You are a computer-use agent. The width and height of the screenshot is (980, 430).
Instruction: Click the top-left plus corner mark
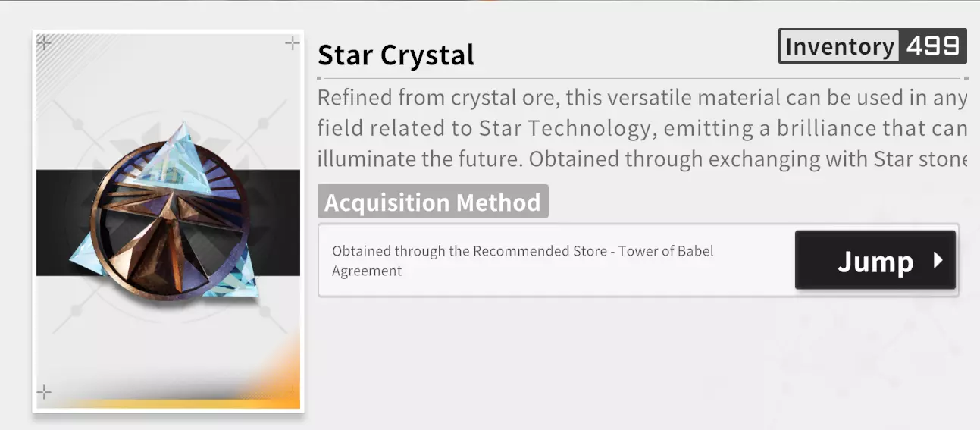click(x=44, y=42)
